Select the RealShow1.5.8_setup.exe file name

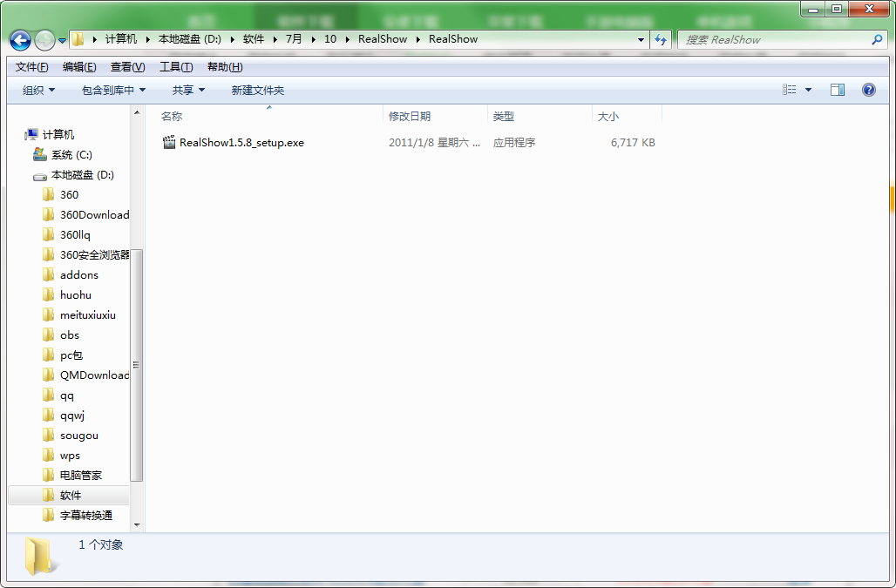[x=241, y=143]
